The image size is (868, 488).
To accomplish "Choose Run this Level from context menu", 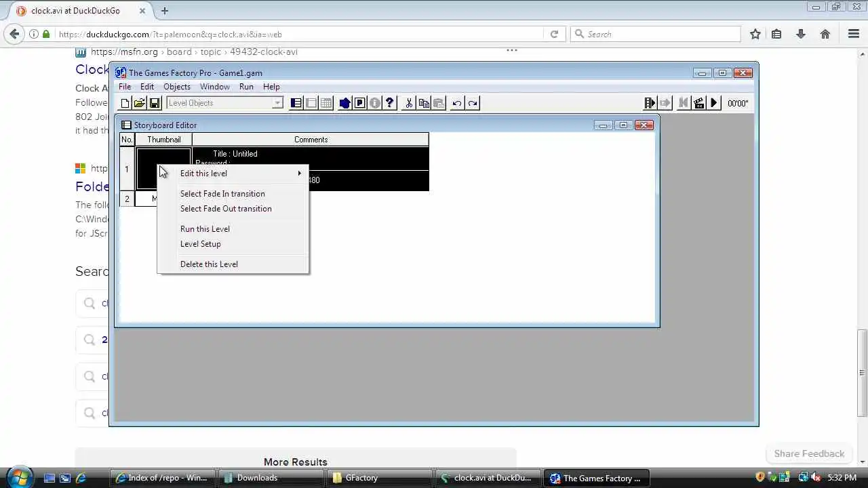I will [233, 229].
